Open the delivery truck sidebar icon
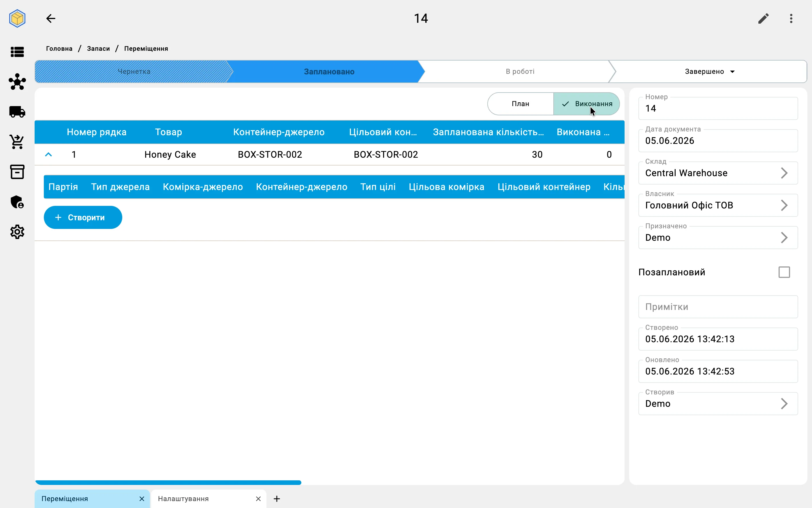This screenshot has height=508, width=812. point(17,112)
